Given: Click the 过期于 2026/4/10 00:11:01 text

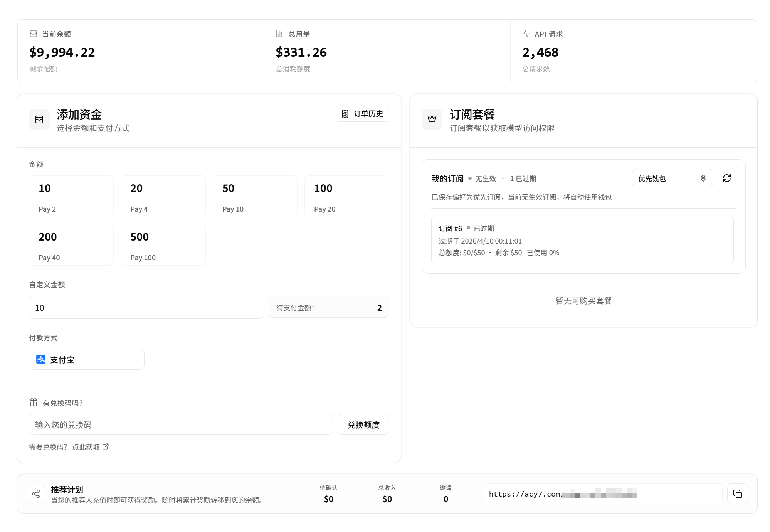Looking at the screenshot, I should coord(480,241).
